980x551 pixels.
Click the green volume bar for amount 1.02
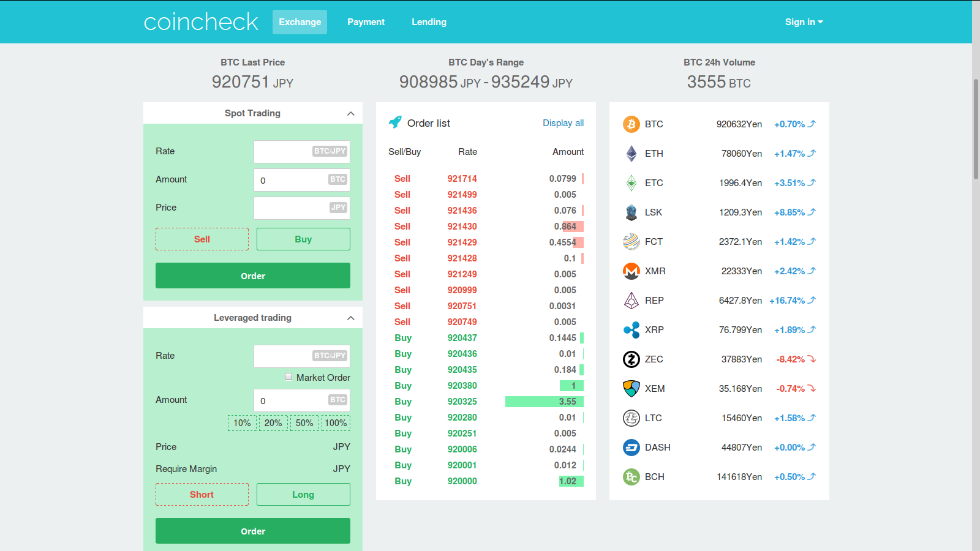[x=571, y=481]
